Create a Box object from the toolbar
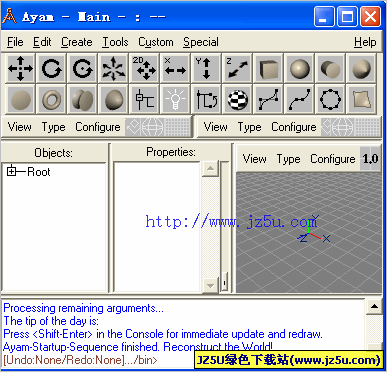Viewport: 387px width, 372px height. (x=268, y=68)
